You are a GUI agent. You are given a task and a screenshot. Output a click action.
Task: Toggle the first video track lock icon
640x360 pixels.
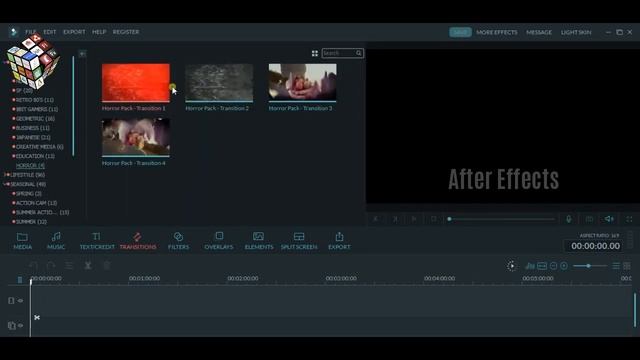coord(11,301)
